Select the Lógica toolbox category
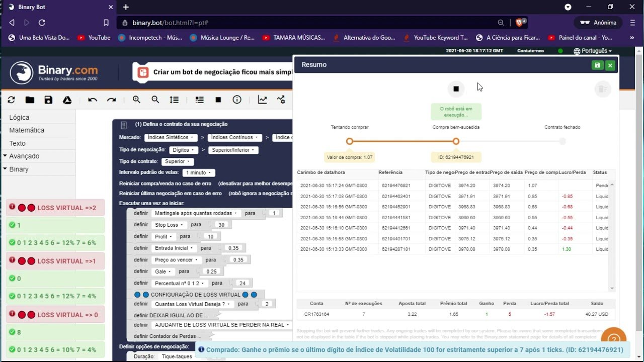 click(x=19, y=117)
